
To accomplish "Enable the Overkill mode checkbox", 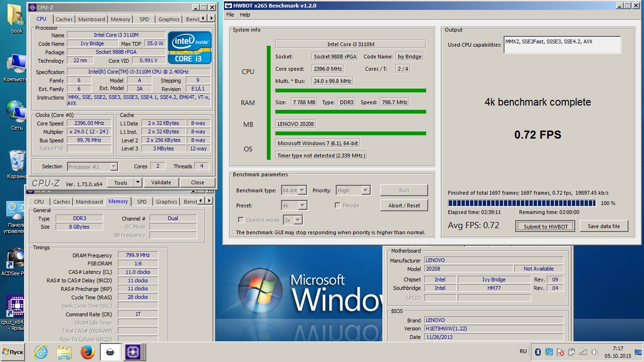I will tap(241, 220).
